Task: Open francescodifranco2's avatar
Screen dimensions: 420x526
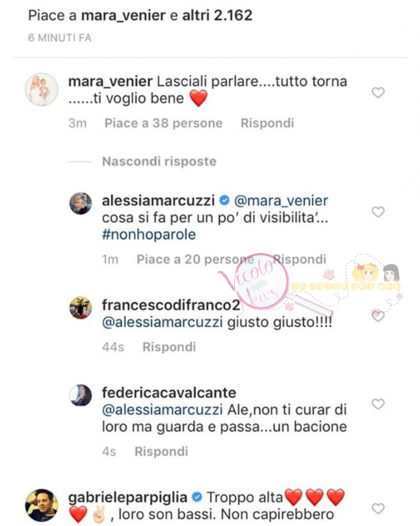Action: coord(81,308)
